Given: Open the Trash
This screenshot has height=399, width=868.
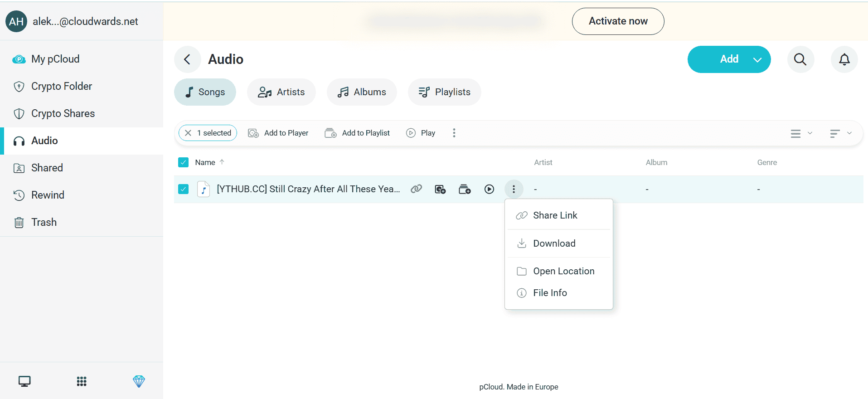Looking at the screenshot, I should pos(82,222).
